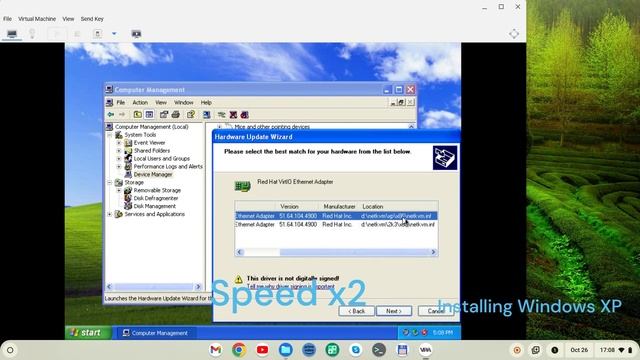
Task: Click the driver list horizontal scrollbar thumb
Action: [x=354, y=252]
